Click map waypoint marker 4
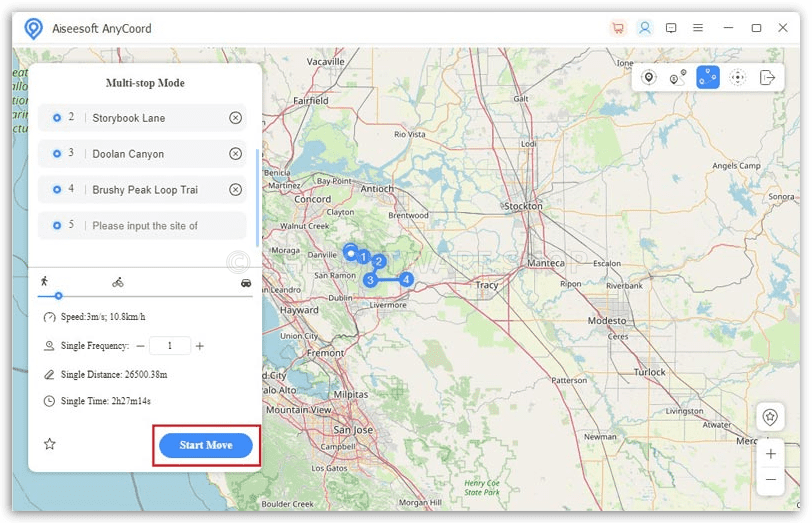This screenshot has width=812, height=523. click(407, 280)
